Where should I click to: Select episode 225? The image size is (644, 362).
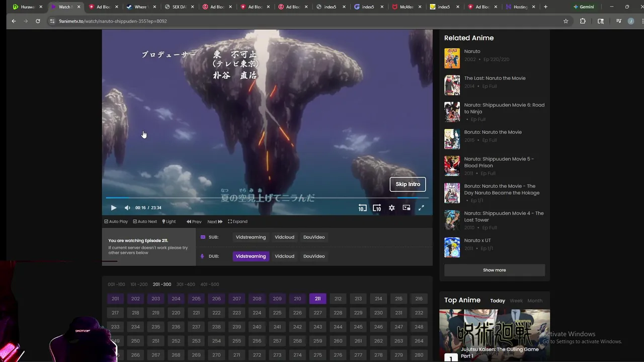pos(277,313)
